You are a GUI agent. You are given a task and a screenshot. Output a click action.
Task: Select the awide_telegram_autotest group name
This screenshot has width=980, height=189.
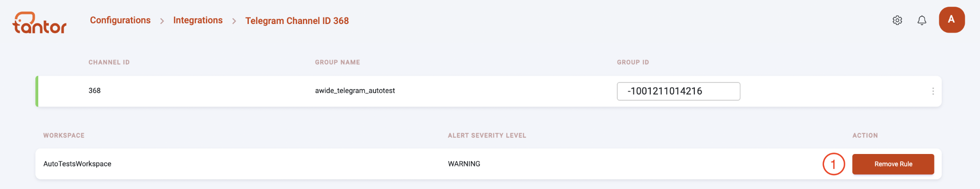pyautogui.click(x=355, y=91)
